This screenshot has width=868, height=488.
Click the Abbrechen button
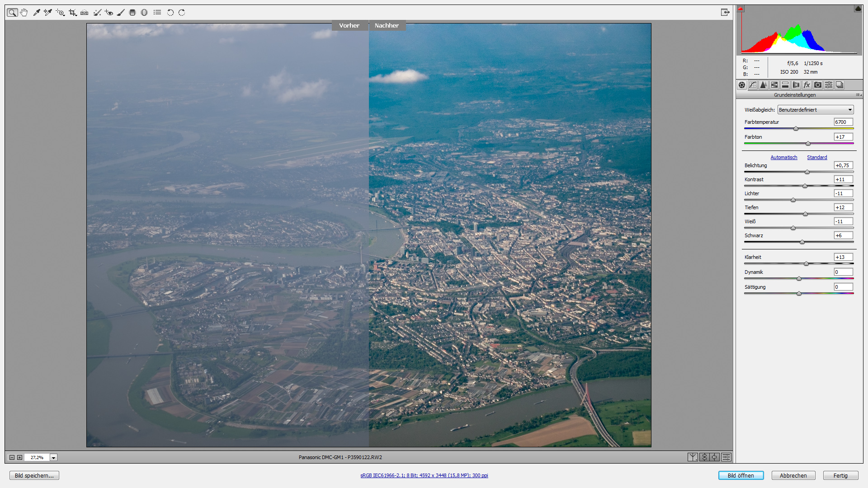793,475
